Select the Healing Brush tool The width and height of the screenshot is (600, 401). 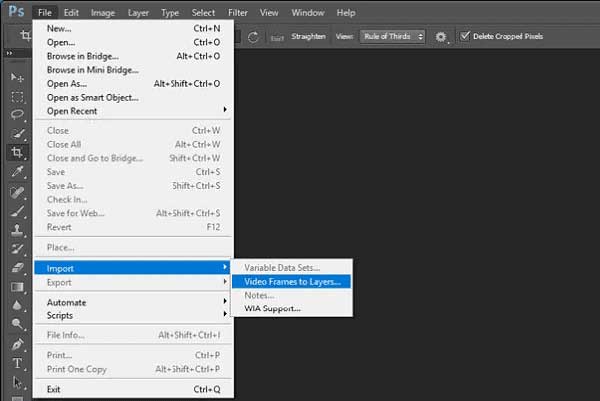(17, 192)
